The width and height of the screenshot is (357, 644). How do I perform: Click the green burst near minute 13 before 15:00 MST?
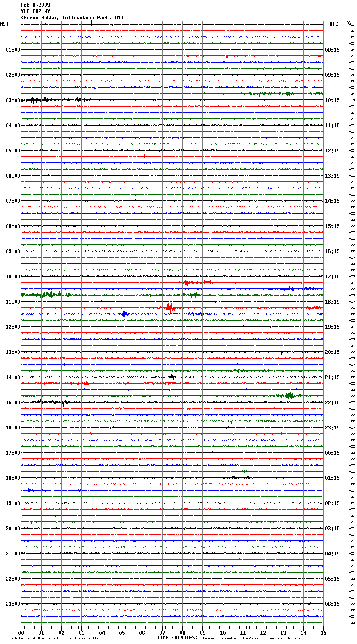tap(290, 395)
